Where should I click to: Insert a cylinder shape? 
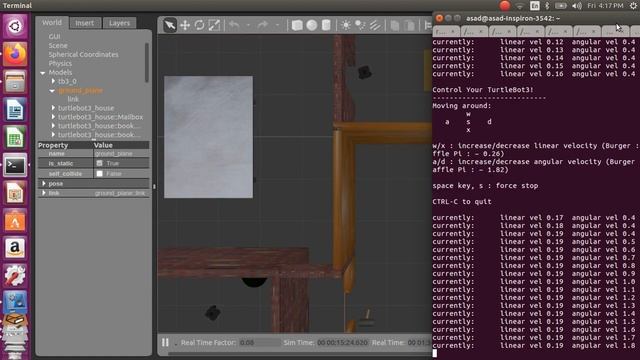326,25
